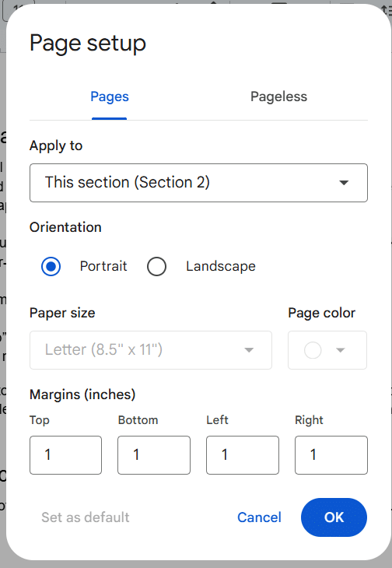The height and width of the screenshot is (568, 392).
Task: Switch to the Pageless tab
Action: [278, 96]
